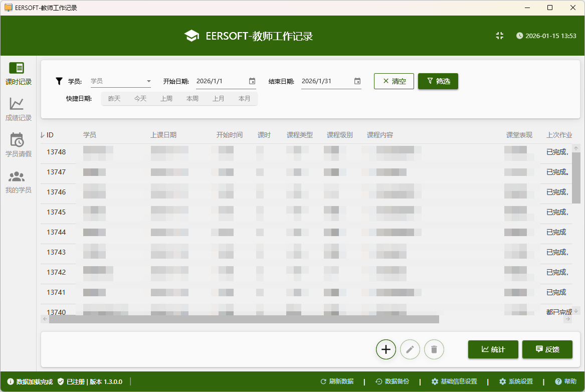Click 刷新数据 in the status bar

337,381
